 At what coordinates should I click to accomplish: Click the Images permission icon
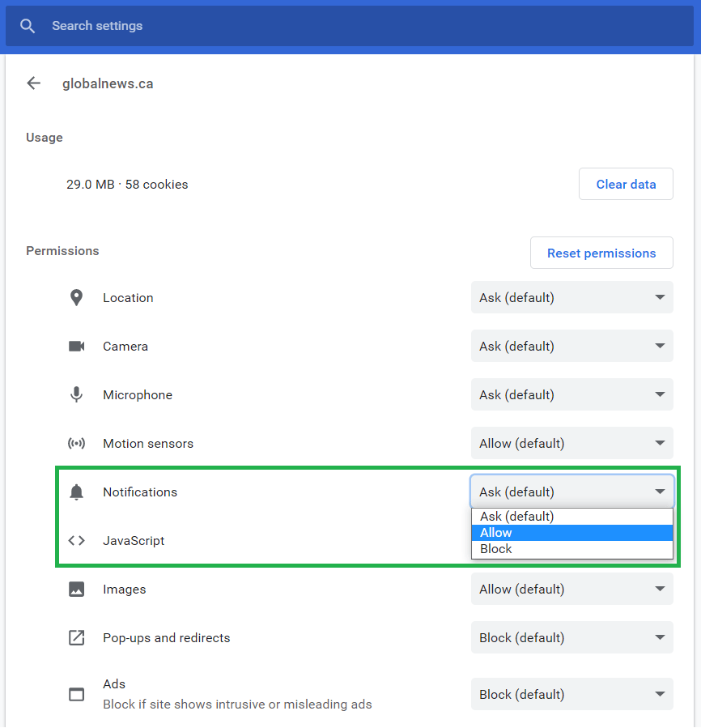click(76, 590)
